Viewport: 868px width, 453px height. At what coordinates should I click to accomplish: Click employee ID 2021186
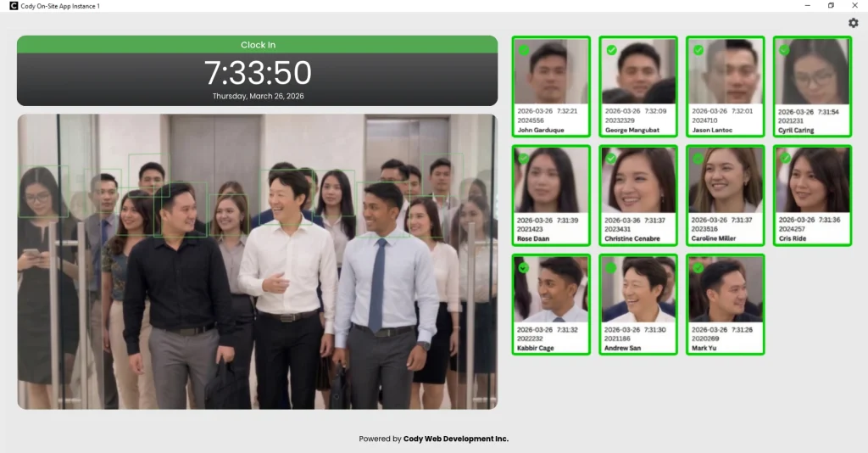point(617,339)
